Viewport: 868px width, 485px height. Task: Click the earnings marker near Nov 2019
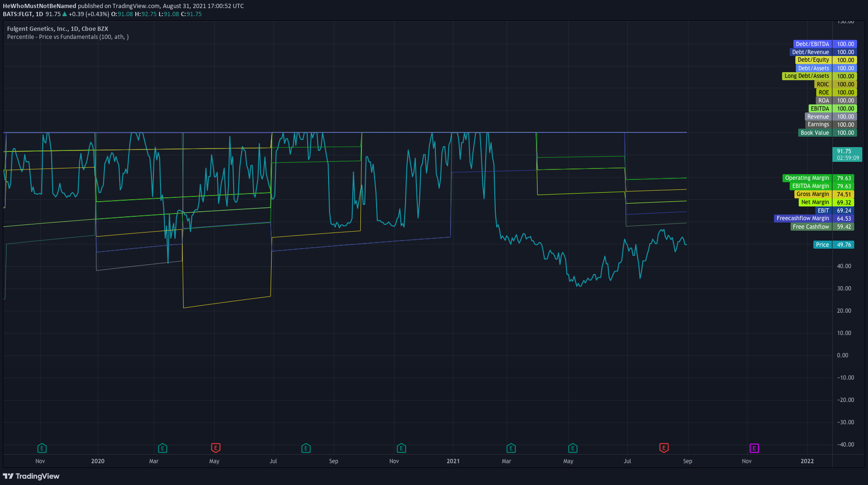(x=42, y=448)
